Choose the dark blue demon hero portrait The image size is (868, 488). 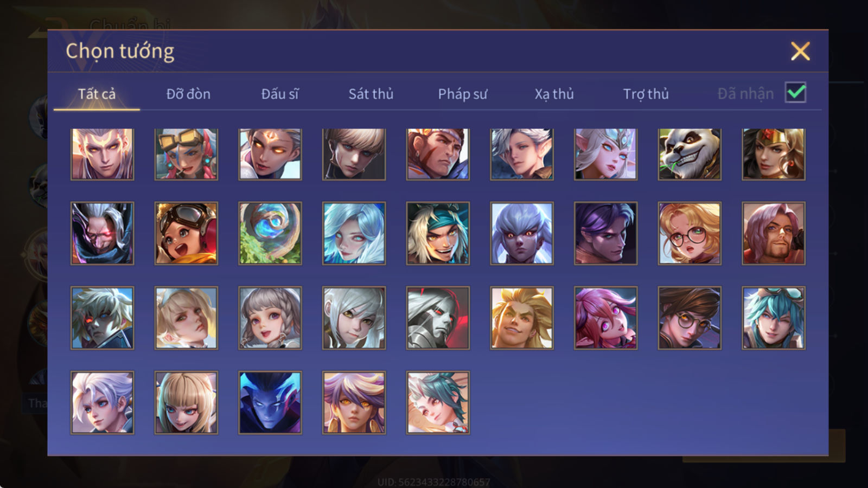pos(270,402)
